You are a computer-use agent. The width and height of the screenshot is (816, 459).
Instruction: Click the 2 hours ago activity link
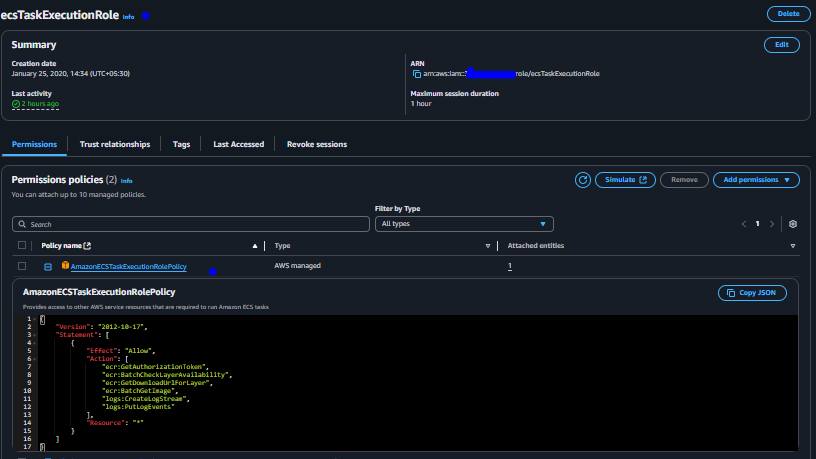point(40,104)
